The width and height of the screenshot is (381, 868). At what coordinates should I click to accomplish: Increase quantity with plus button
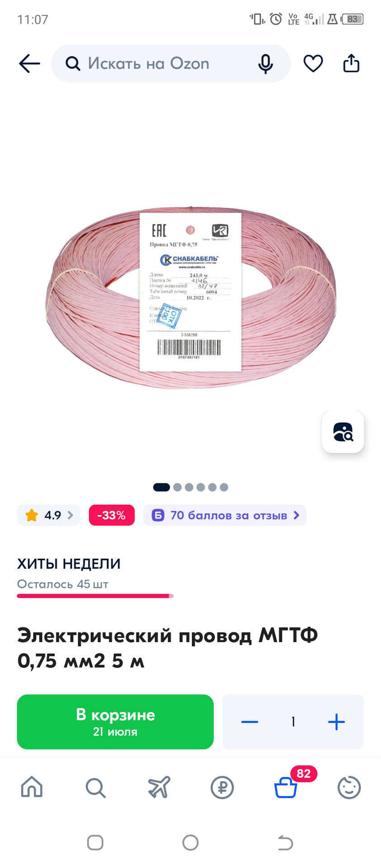(336, 722)
